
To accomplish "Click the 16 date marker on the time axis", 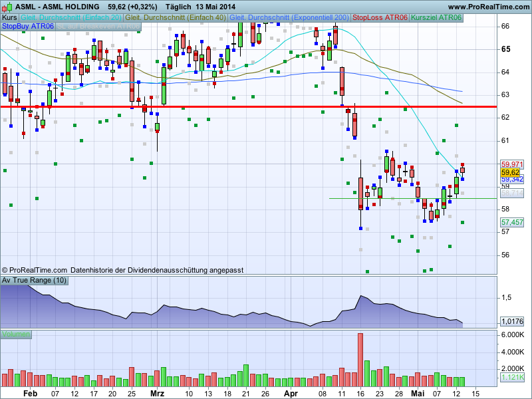I will [x=360, y=394].
